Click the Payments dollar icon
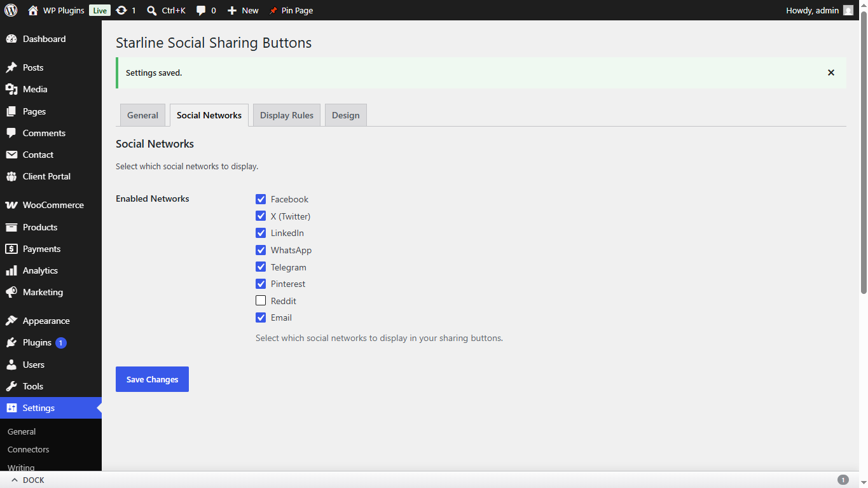The height and width of the screenshot is (488, 868). point(11,249)
